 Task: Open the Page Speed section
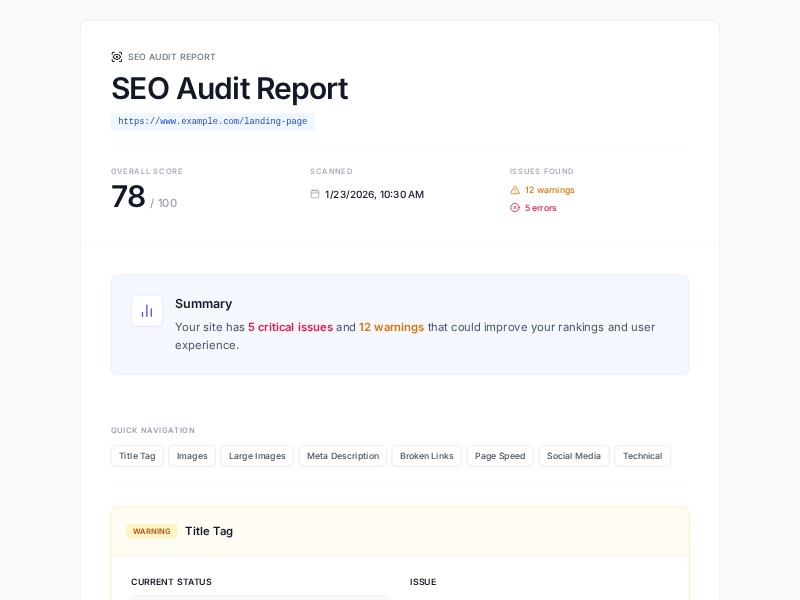pos(500,456)
